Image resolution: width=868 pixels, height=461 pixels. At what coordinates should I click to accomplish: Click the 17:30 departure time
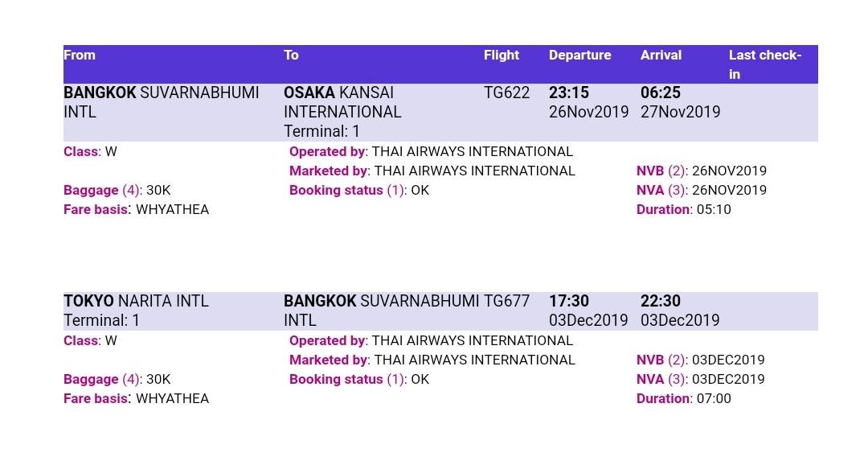click(568, 301)
